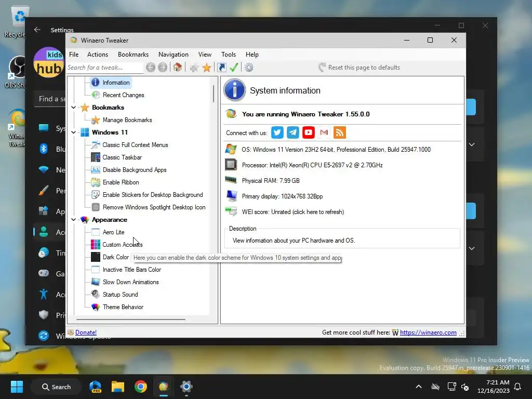Select Classic Full Context Menus
Image resolution: width=532 pixels, height=399 pixels.
click(x=136, y=145)
